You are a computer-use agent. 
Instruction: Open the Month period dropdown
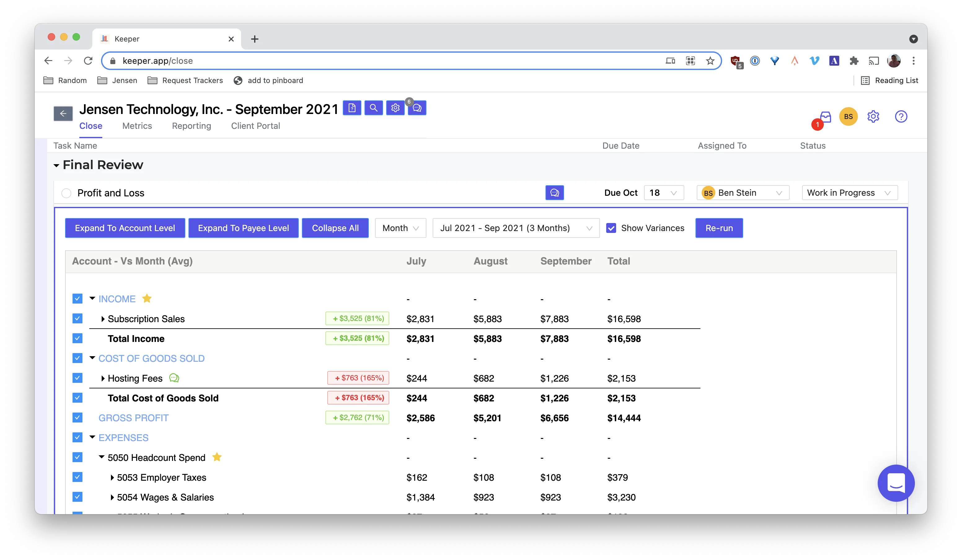tap(400, 228)
